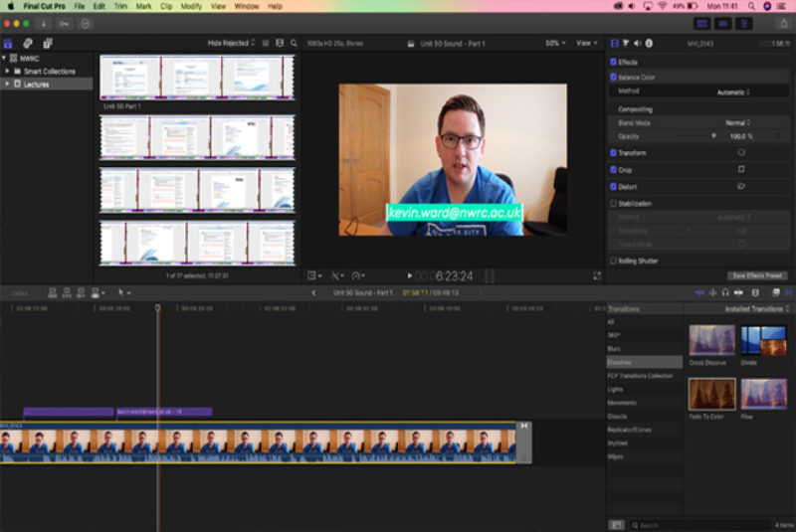Viewport: 796px width, 532px height.
Task: Disable the Balance Color checkbox
Action: pos(613,77)
